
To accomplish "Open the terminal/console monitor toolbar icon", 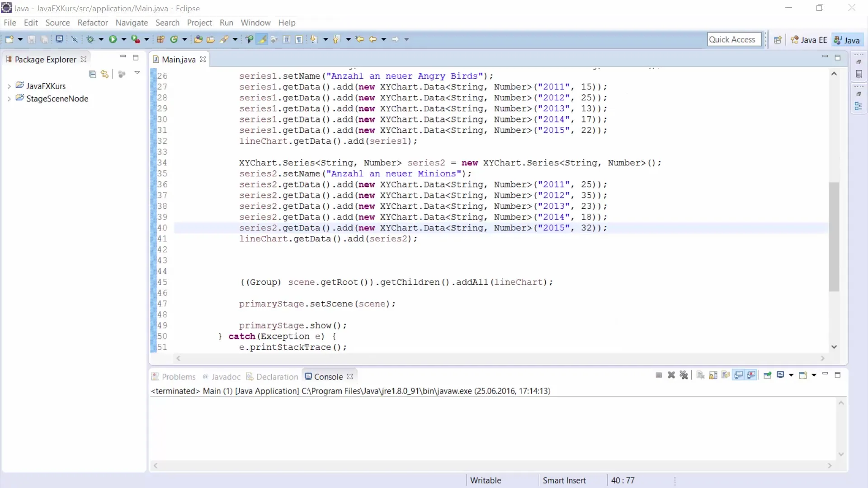I will (59, 39).
